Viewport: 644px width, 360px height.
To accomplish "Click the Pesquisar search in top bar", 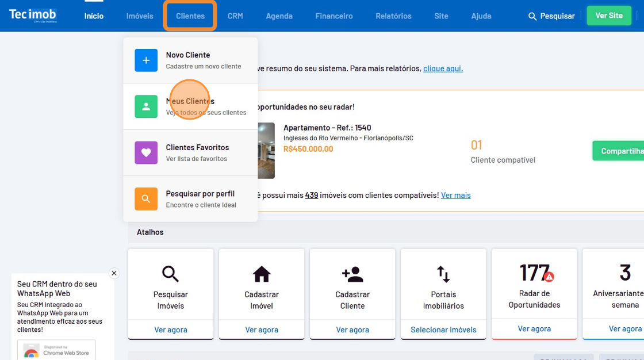I will [551, 16].
